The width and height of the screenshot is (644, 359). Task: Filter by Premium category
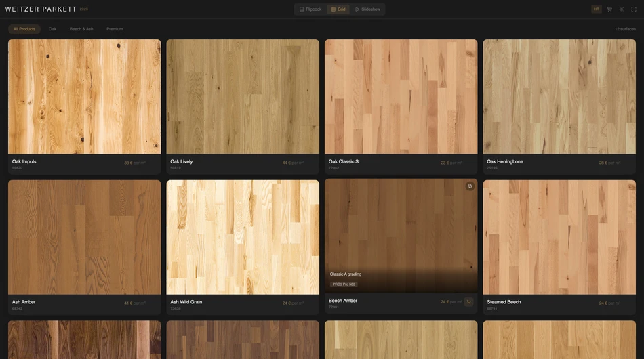point(115,29)
